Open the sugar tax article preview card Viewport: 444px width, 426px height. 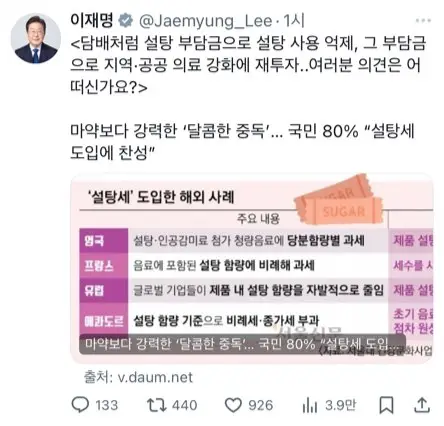pos(252,268)
